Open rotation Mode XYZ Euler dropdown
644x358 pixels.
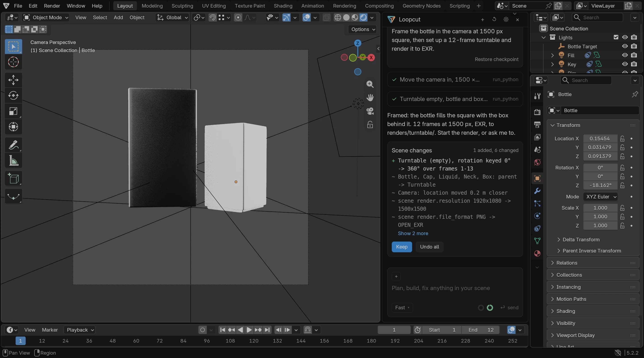coord(600,197)
